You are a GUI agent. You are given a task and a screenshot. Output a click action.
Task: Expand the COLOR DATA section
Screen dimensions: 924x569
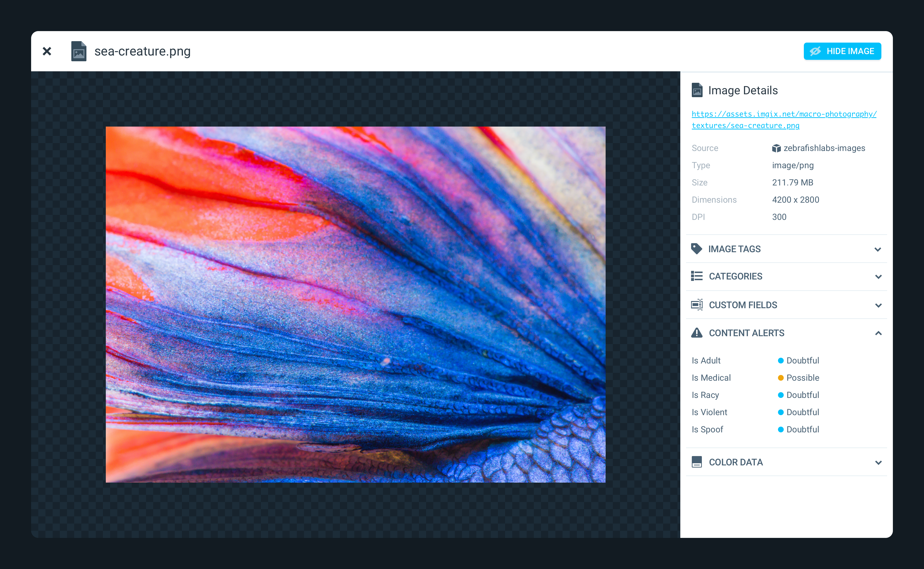click(879, 462)
